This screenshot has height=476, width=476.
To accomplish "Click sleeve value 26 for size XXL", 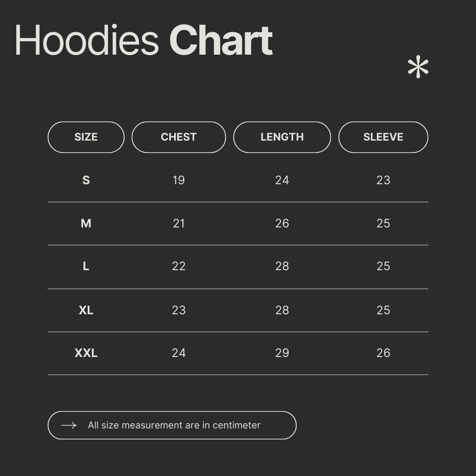I will pyautogui.click(x=383, y=353).
